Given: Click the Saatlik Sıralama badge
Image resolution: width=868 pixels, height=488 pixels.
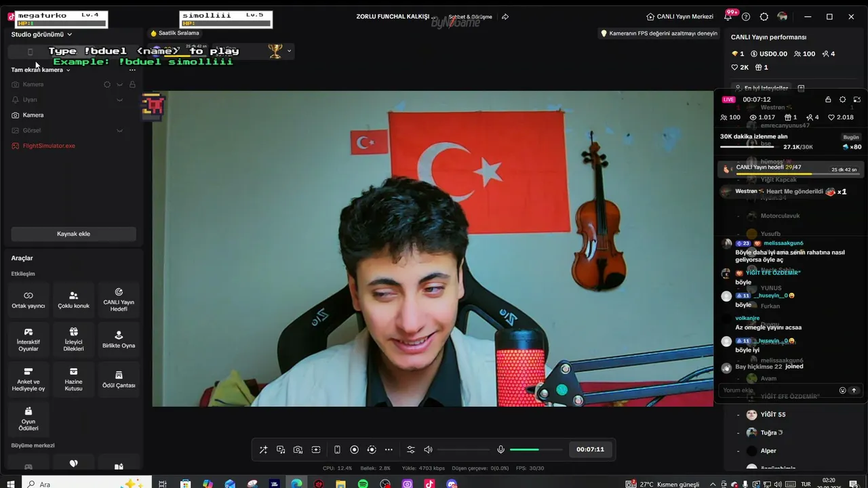Looking at the screenshot, I should tap(175, 33).
